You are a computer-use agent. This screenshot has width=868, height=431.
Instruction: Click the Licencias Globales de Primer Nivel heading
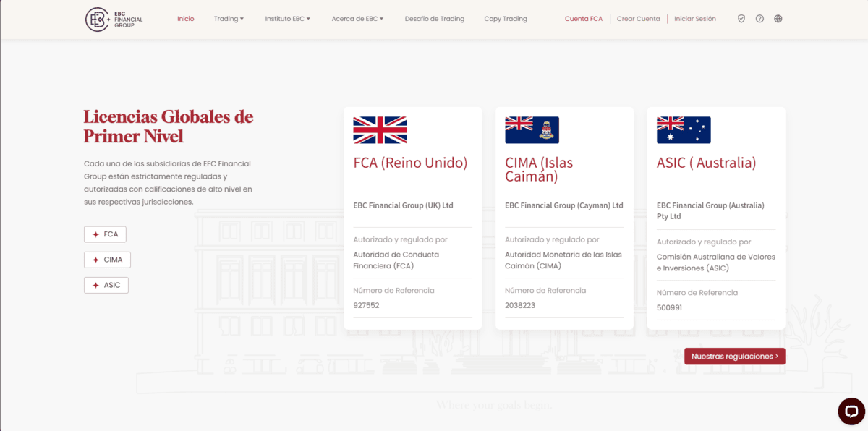point(169,126)
